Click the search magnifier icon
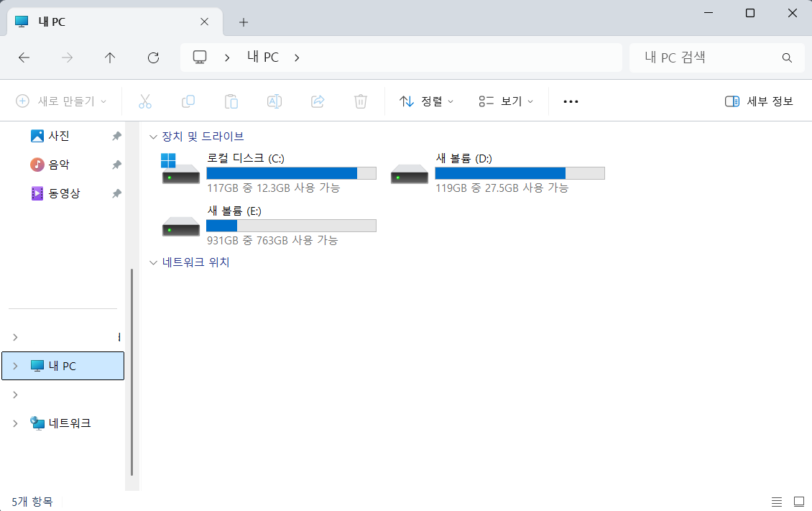This screenshot has height=511, width=812. tap(787, 57)
